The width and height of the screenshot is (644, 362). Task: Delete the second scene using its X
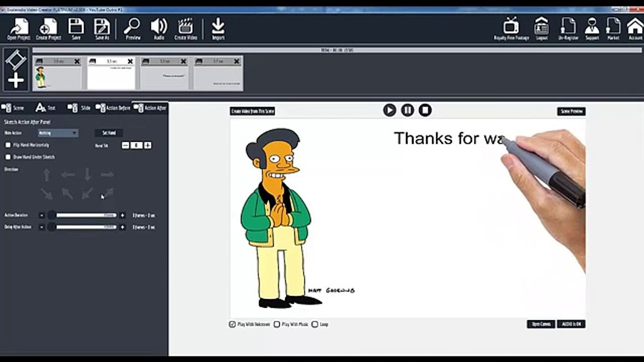(x=130, y=61)
